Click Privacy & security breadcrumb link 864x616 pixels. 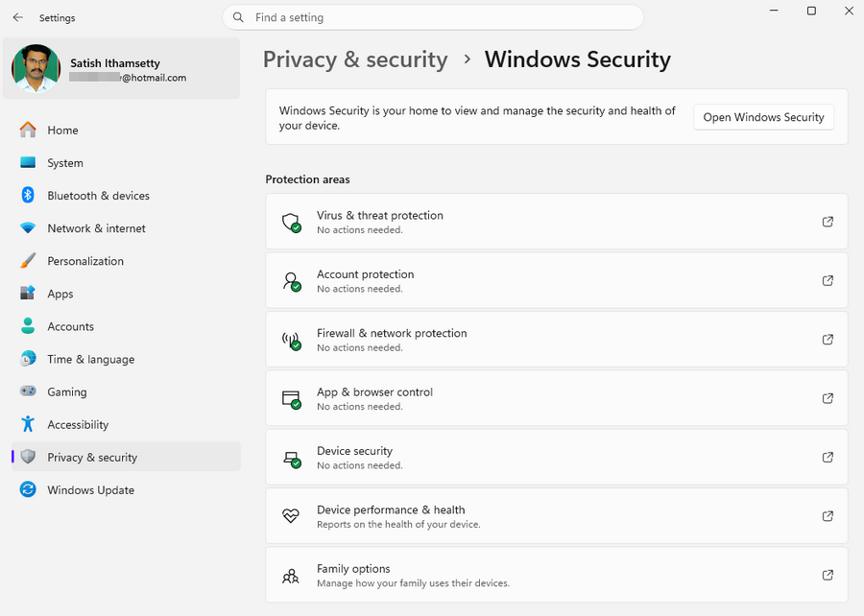click(355, 59)
